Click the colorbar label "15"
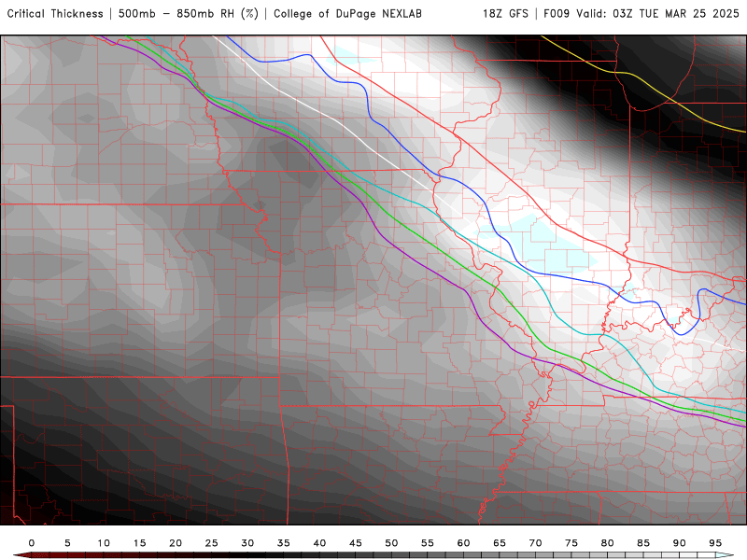Image resolution: width=747 pixels, height=560 pixels. click(x=139, y=543)
